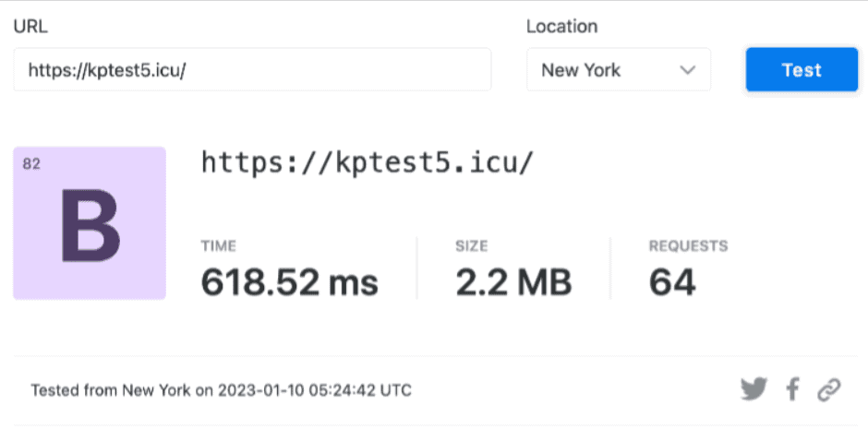This screenshot has height=429, width=868.
Task: Click the 64 requests value
Action: click(672, 281)
